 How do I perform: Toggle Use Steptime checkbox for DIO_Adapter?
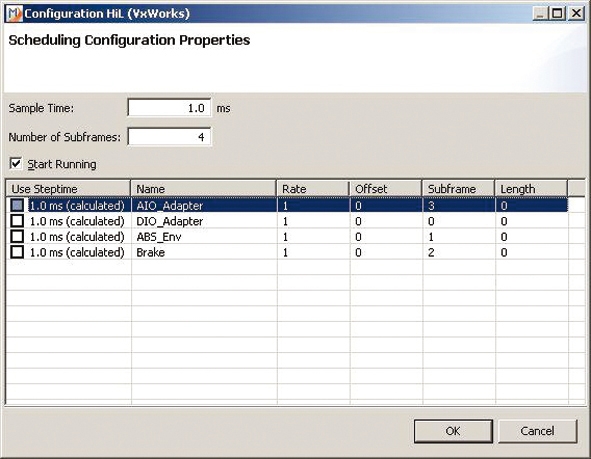[x=17, y=221]
